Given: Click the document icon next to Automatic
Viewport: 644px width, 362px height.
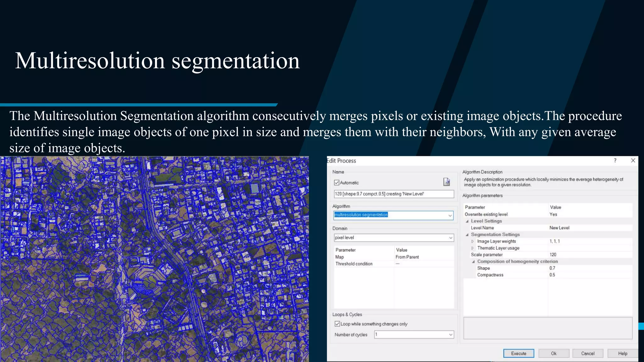Looking at the screenshot, I should (447, 182).
